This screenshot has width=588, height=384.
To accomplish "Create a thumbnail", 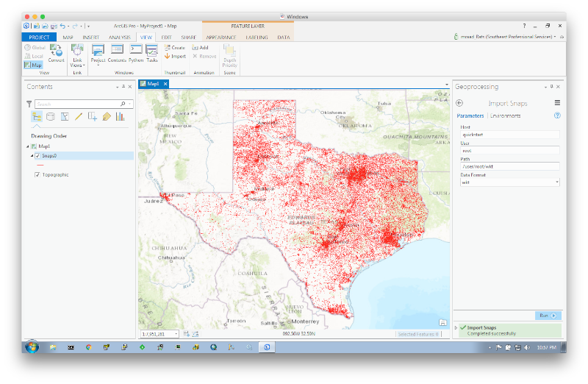I will click(x=175, y=48).
